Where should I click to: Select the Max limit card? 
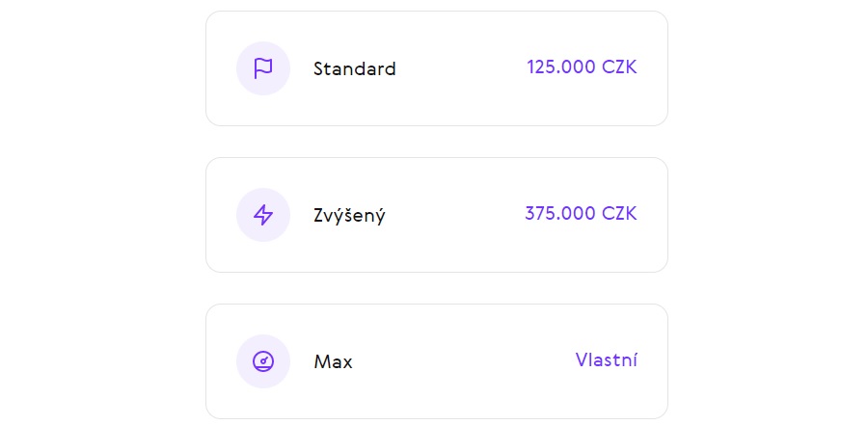tap(437, 361)
